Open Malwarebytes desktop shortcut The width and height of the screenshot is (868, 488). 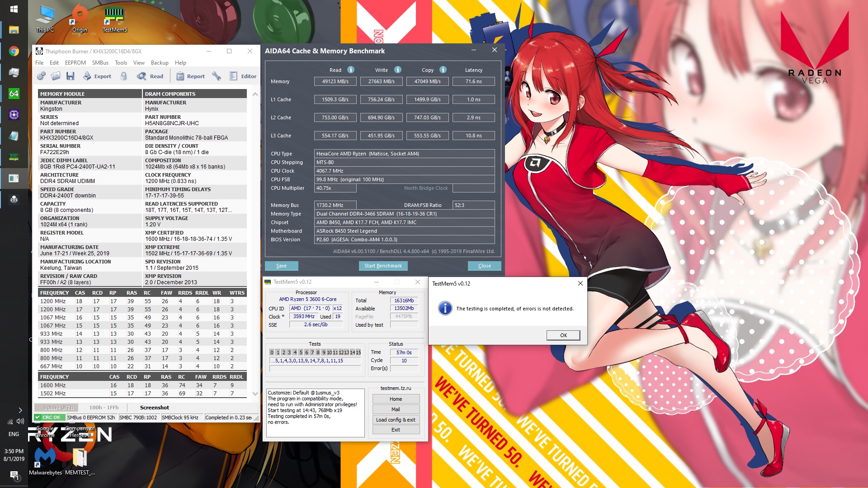point(45,461)
